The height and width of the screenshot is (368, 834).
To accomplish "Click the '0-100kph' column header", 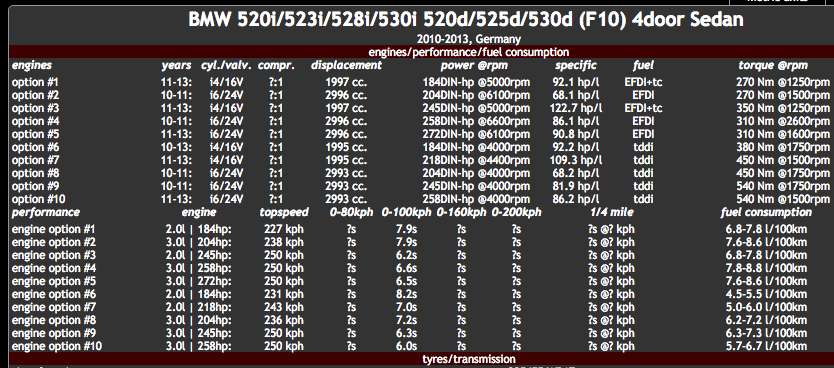I will (x=406, y=212).
